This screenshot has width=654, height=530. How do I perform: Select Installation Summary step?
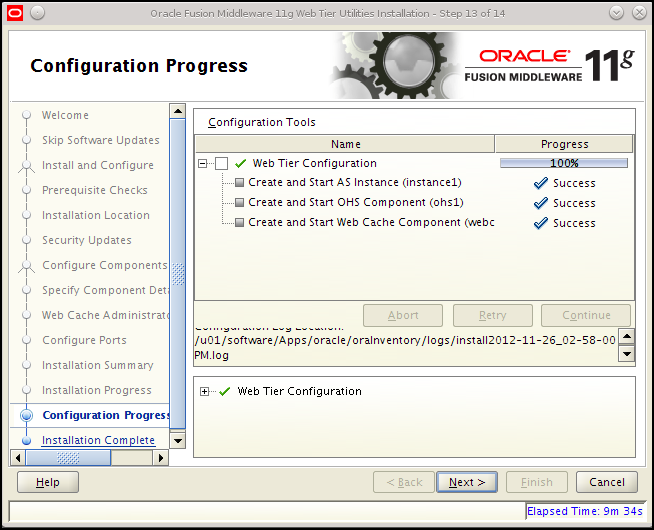[98, 365]
